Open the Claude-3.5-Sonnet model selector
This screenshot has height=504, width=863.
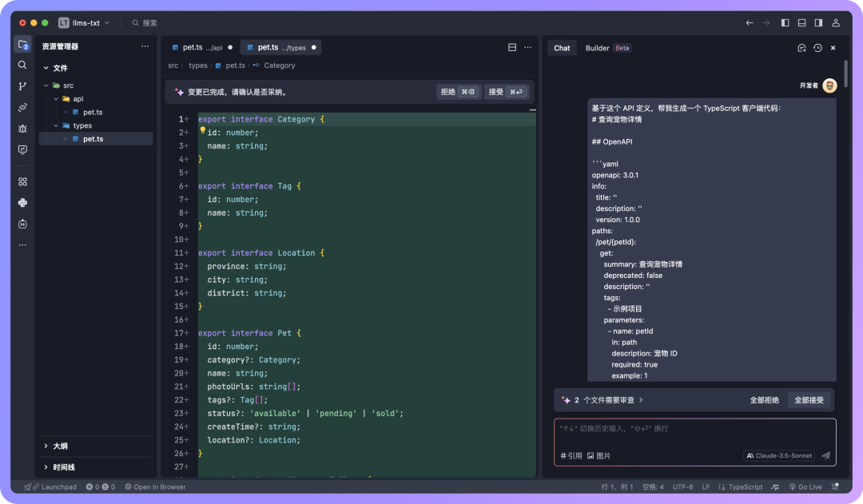point(778,455)
